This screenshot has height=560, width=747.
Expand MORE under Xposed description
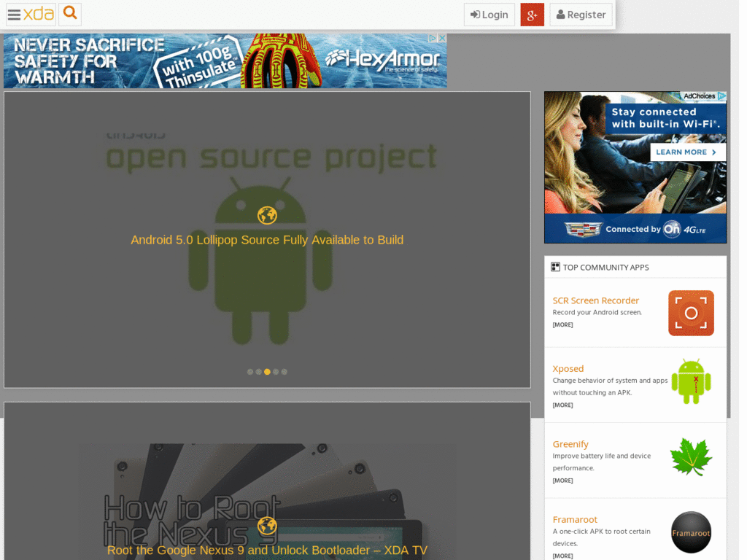pyautogui.click(x=562, y=405)
